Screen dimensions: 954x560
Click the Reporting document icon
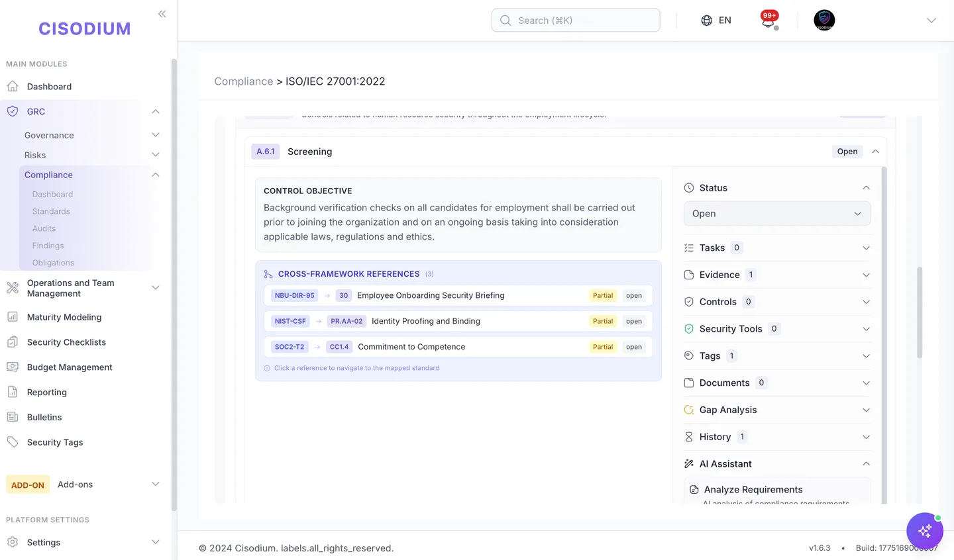13,392
